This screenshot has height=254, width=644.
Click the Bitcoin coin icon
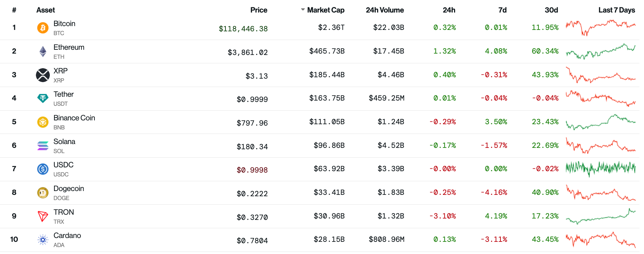tap(43, 28)
